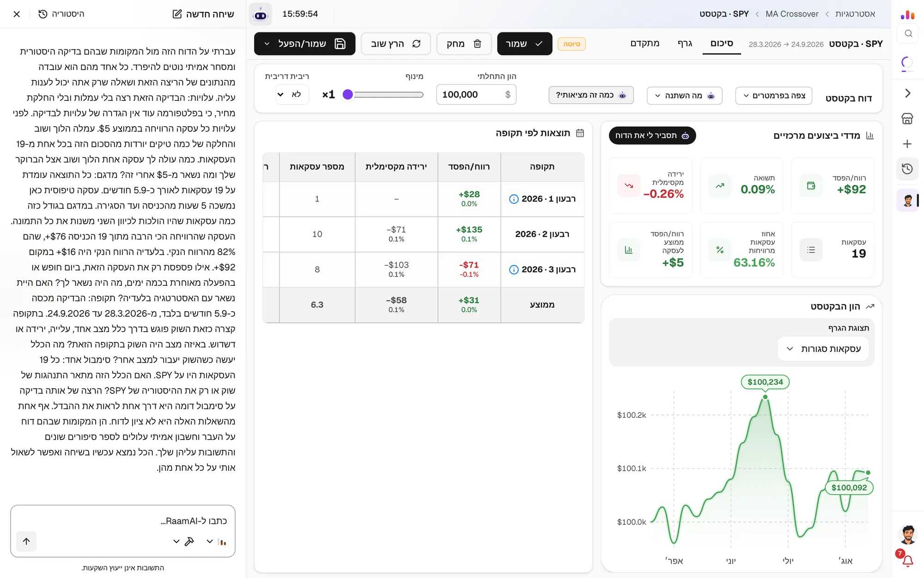Expand the sidebar with the chevron arrow
The image size is (924, 578).
907,93
